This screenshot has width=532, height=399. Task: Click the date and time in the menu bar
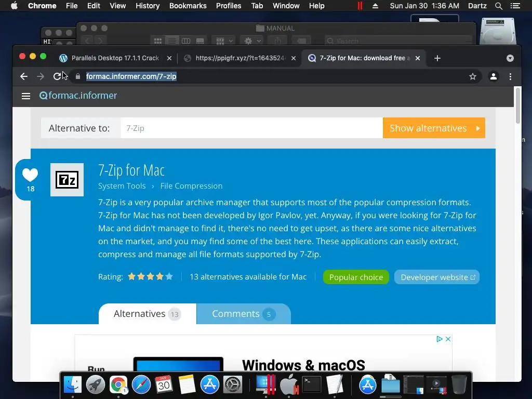tap(424, 6)
